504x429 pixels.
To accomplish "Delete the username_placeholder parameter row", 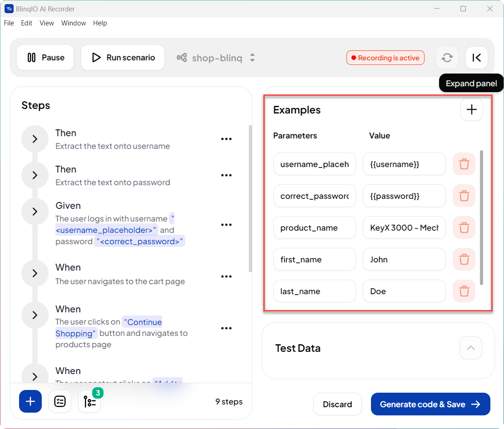I will 464,164.
